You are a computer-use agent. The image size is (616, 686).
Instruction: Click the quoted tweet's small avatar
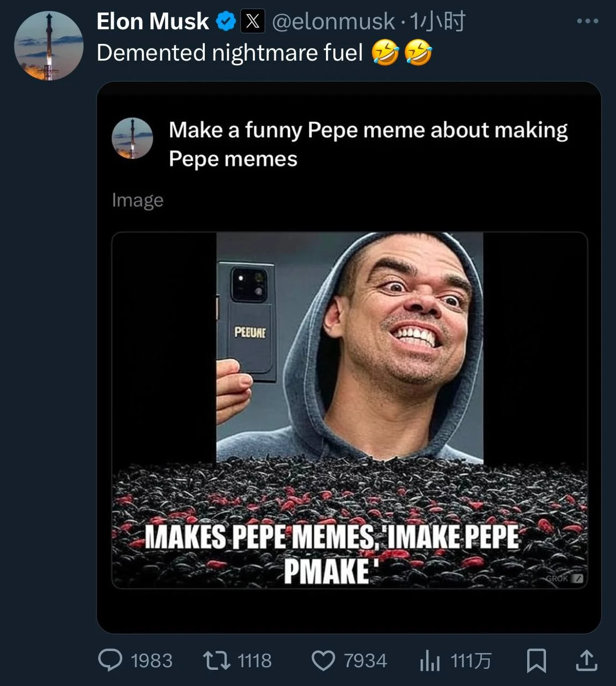click(x=132, y=138)
